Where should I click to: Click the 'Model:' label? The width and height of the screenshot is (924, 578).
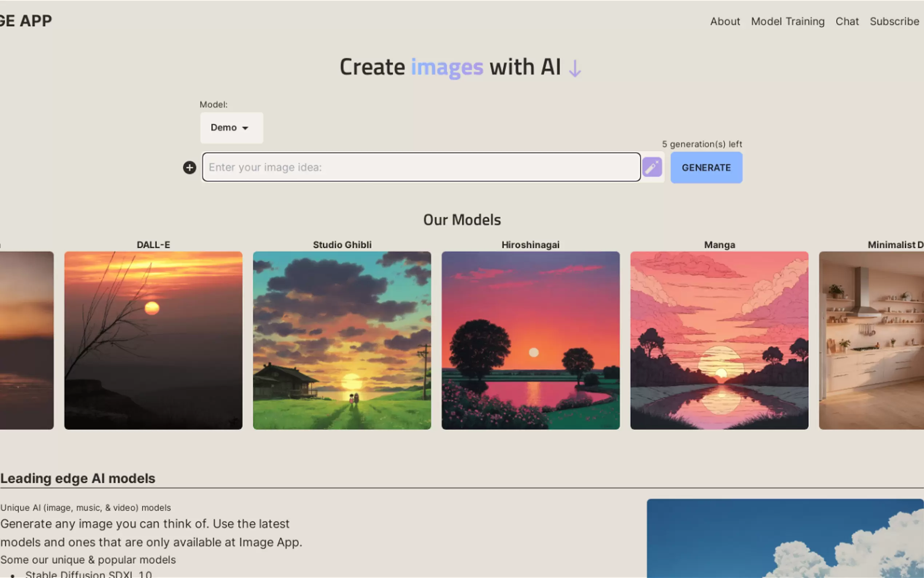click(214, 104)
